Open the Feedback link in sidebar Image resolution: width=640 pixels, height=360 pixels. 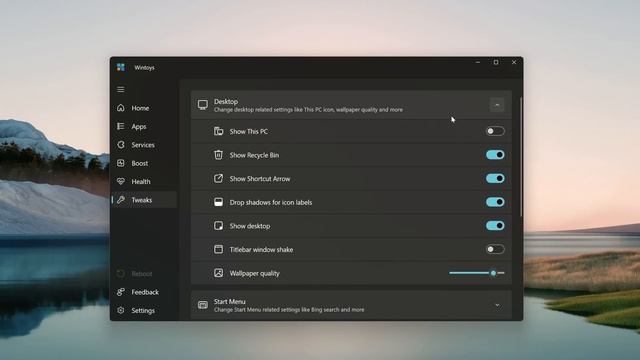click(x=145, y=292)
